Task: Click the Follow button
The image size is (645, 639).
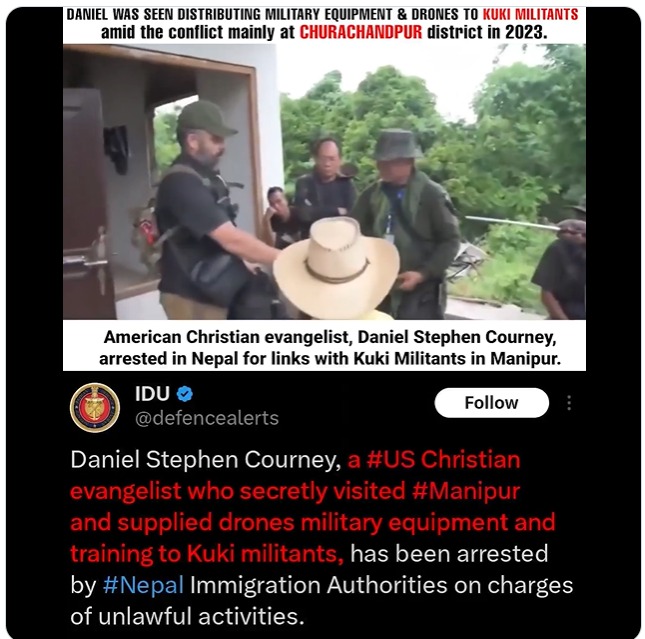Action: coord(492,402)
